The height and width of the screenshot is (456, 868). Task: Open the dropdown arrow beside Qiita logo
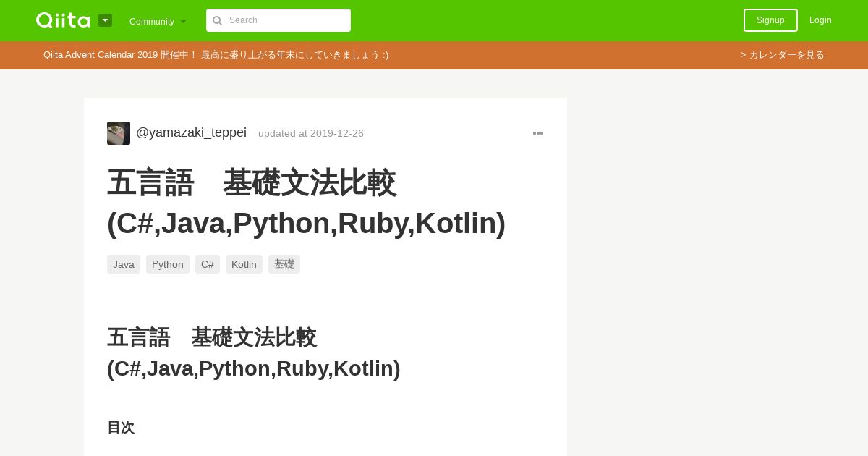(x=105, y=20)
